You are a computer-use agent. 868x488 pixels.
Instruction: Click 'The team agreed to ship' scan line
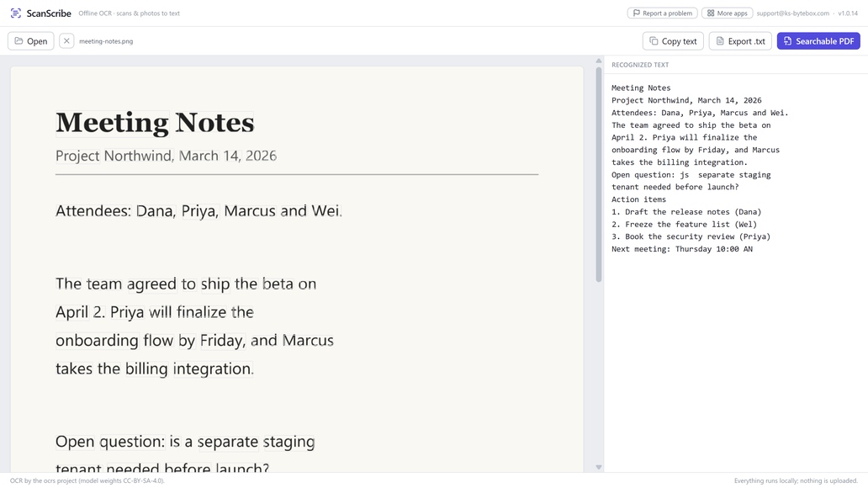[186, 284]
